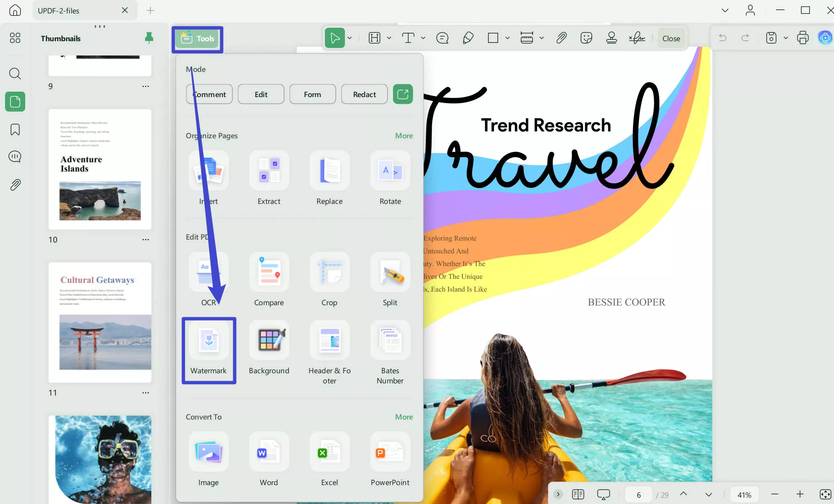Open the user account icon

point(750,10)
